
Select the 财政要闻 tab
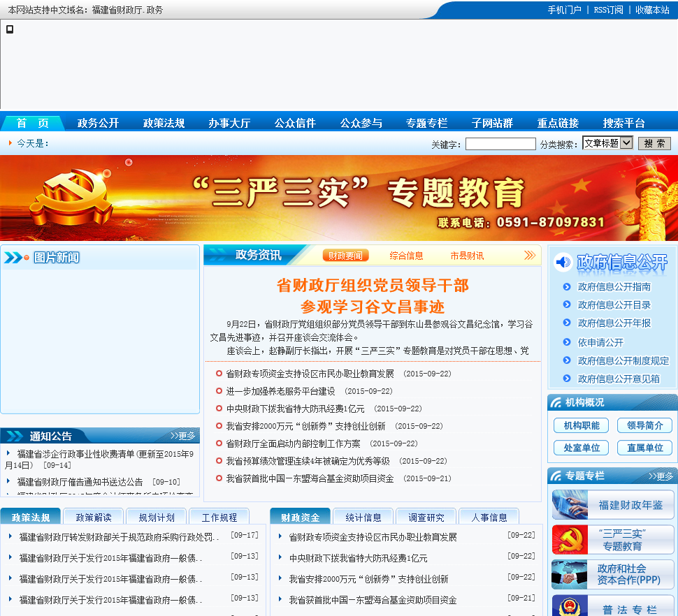[345, 256]
